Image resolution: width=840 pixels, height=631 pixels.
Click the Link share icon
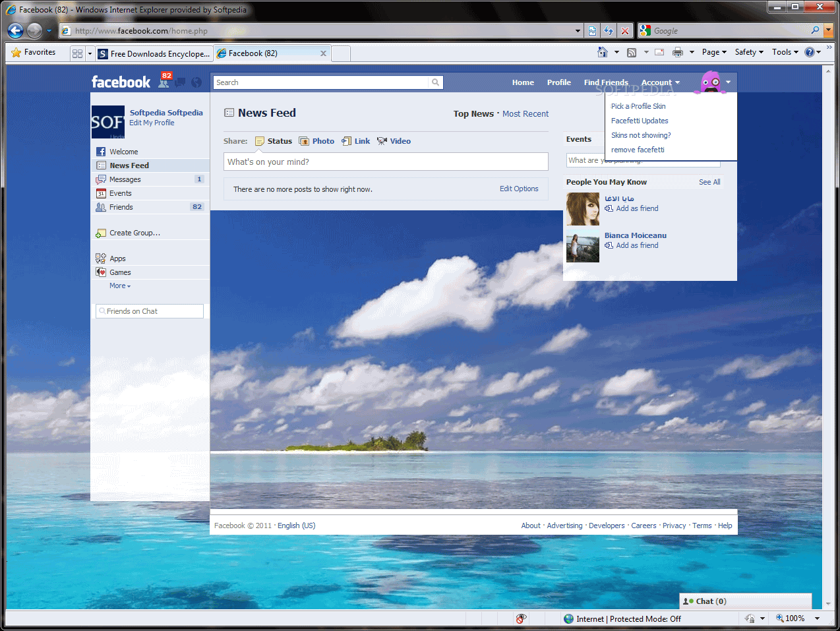point(346,141)
